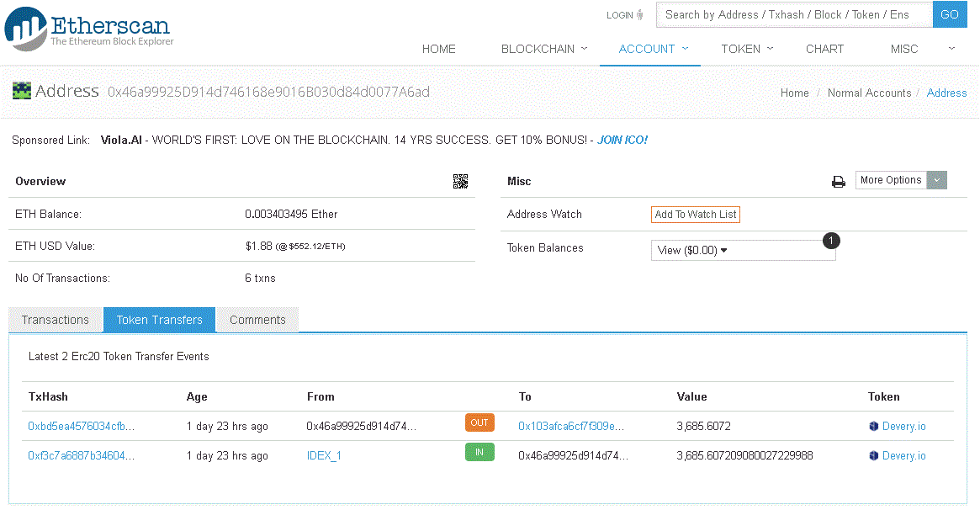Open the QR code icon in Overview
Image resolution: width=980 pixels, height=510 pixels.
(x=460, y=181)
